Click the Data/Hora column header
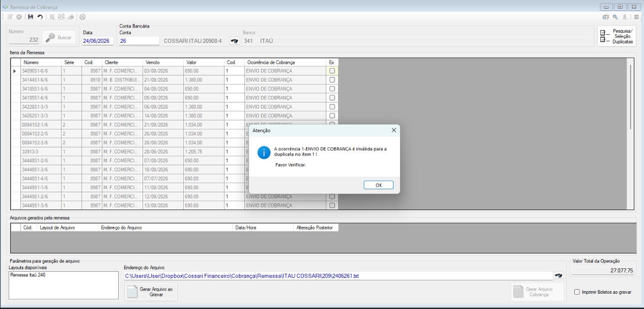This screenshot has height=309, width=644. [263, 227]
